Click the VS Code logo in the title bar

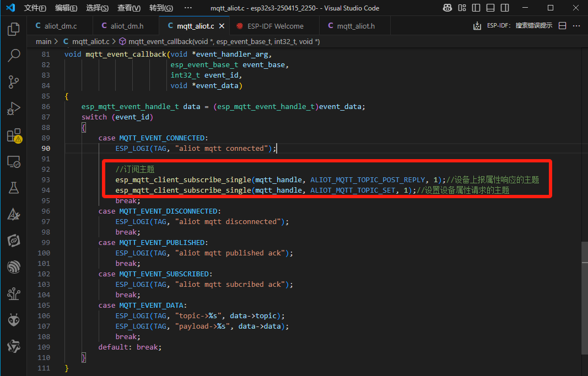(10, 8)
